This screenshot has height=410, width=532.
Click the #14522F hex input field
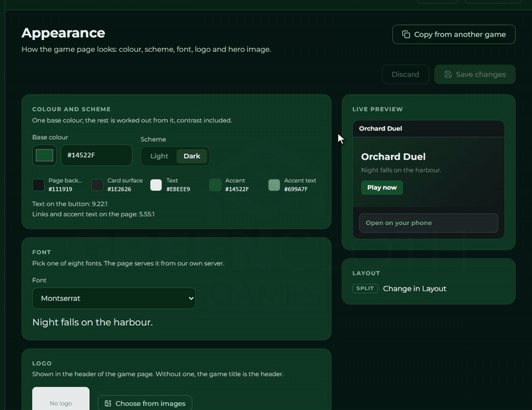point(96,155)
